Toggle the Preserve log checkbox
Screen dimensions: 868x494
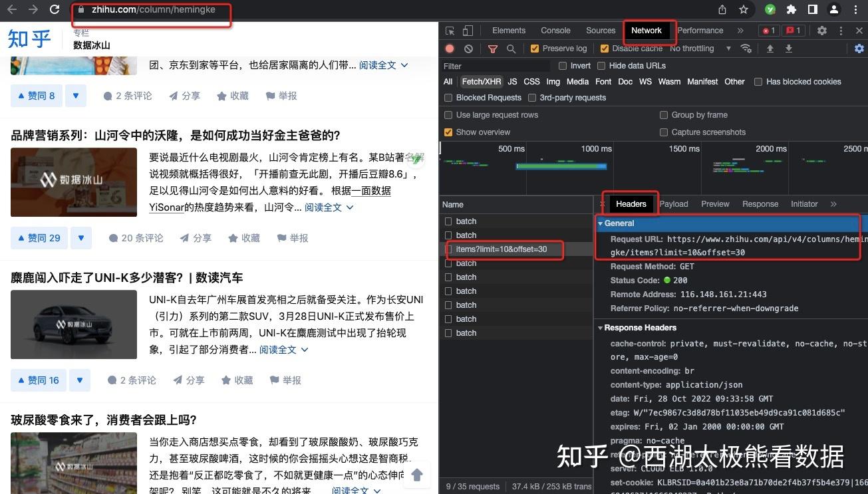(x=535, y=49)
